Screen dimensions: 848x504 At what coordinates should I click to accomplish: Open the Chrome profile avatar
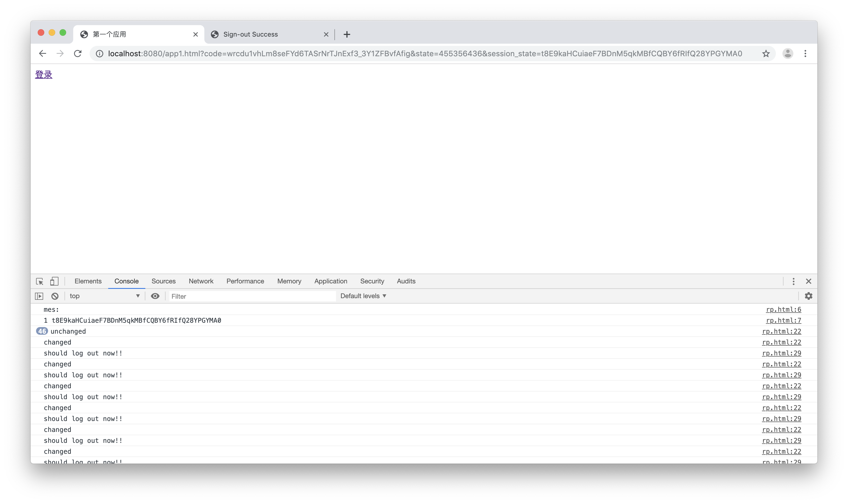click(788, 53)
